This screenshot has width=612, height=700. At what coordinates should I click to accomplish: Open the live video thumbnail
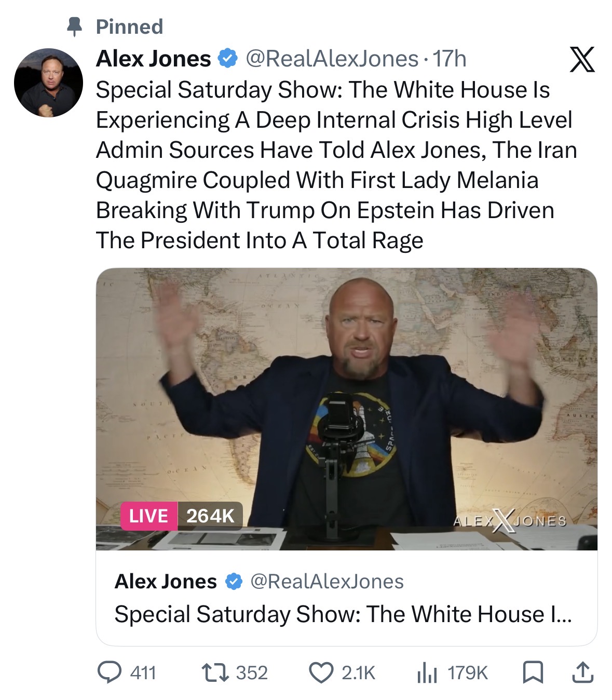[x=347, y=409]
